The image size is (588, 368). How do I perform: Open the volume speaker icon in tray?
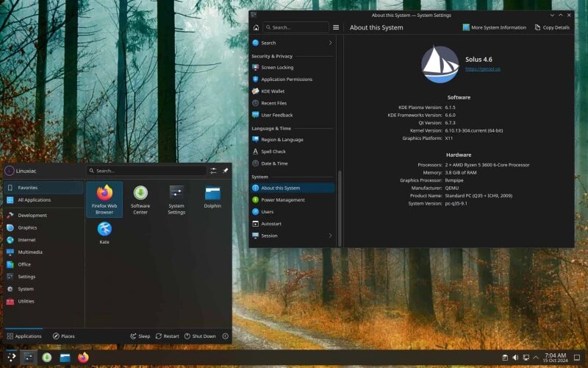pos(515,357)
